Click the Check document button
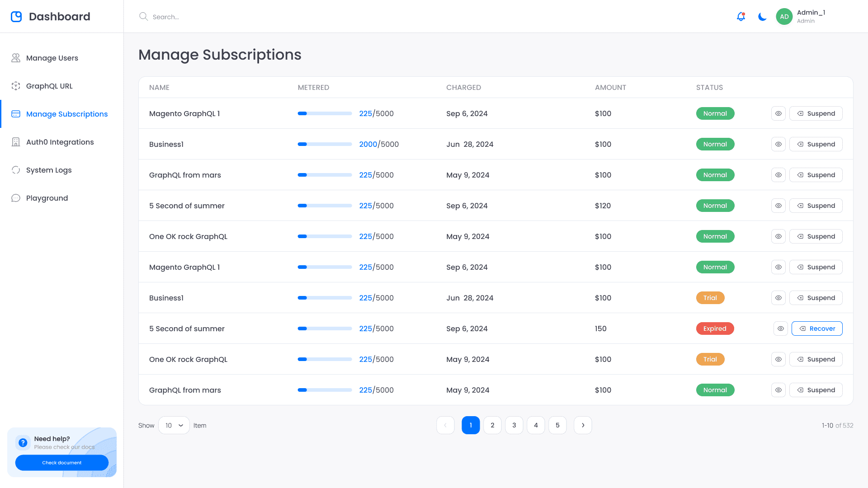868x488 pixels. coord(62,463)
